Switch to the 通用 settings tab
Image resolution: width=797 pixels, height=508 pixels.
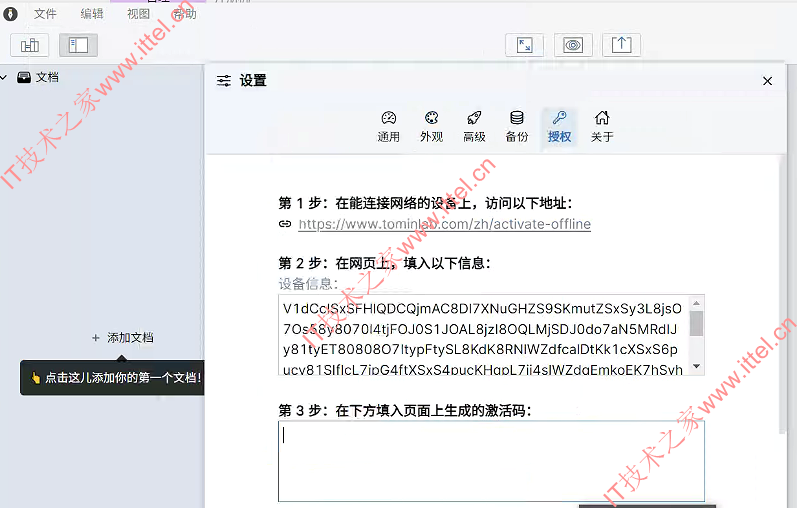[388, 127]
